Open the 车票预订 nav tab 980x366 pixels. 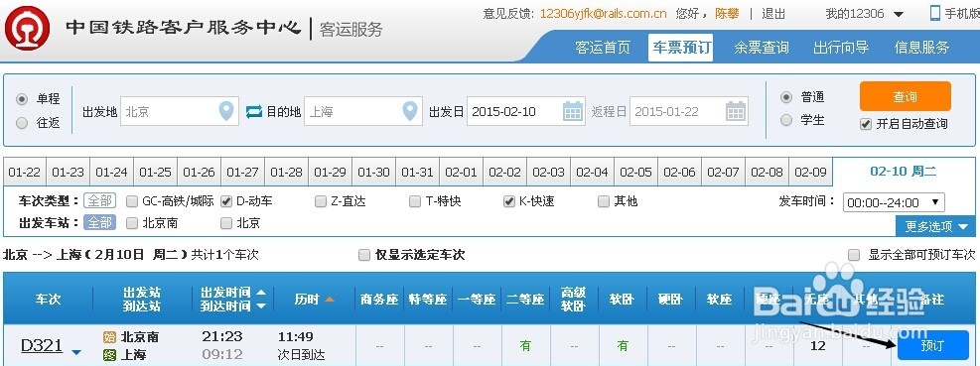681,48
